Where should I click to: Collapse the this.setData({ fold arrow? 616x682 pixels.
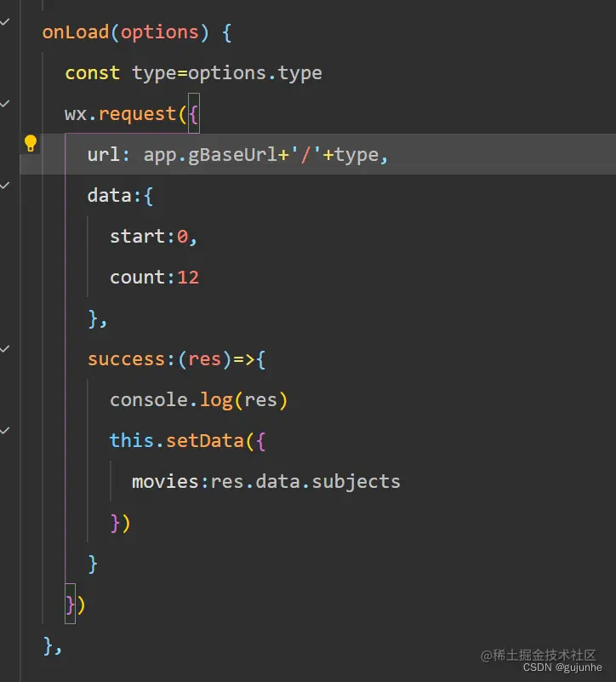tap(5, 431)
